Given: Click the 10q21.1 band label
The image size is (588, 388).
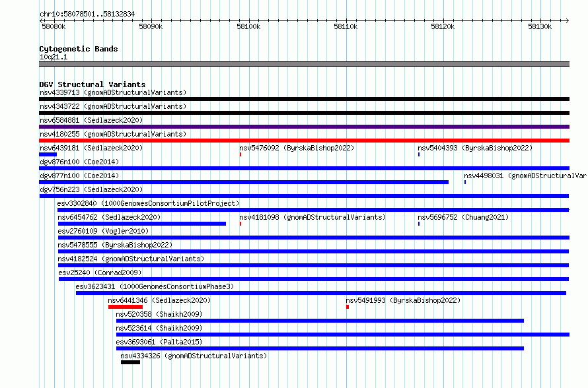Looking at the screenshot, I should click(54, 57).
